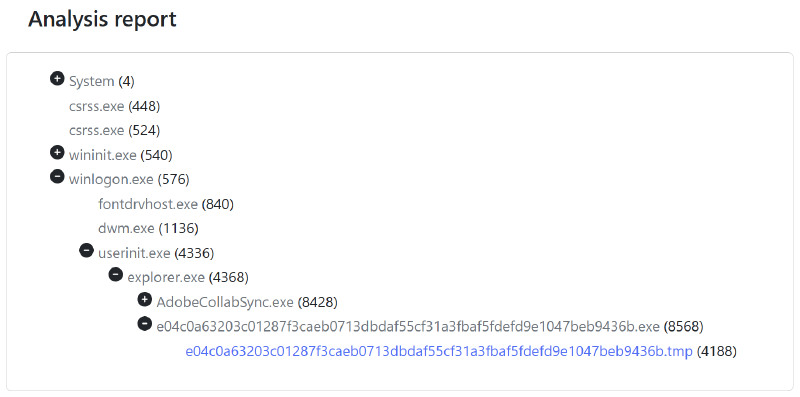Screen dimensions: 800x397
Task: Select the explorer.exe process label
Action: point(166,278)
